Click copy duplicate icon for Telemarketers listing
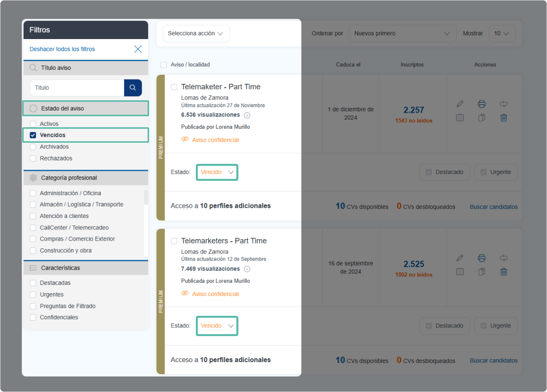Screen dimensions: 547x392 pos(481,272)
